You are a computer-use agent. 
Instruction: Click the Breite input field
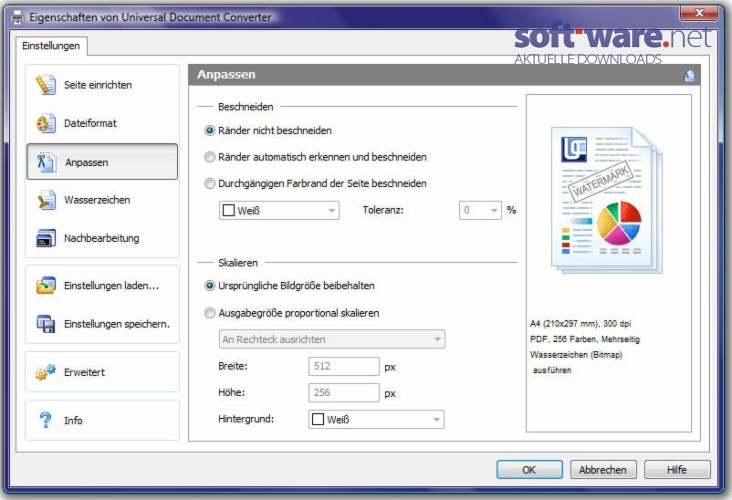(344, 366)
